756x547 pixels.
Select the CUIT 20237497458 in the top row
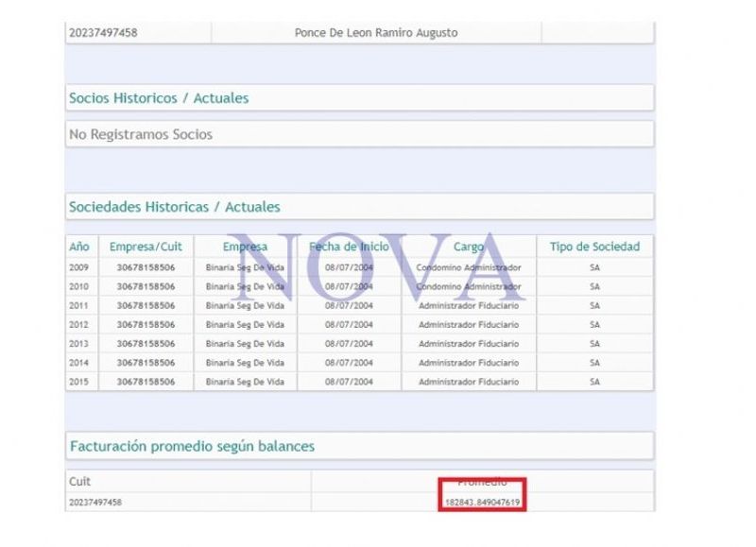(x=103, y=33)
